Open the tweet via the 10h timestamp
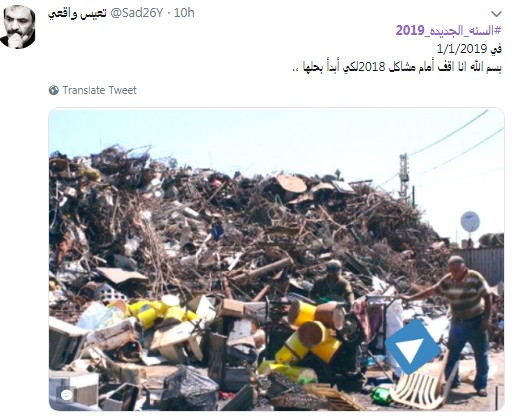This screenshot has height=419, width=512. pyautogui.click(x=184, y=13)
